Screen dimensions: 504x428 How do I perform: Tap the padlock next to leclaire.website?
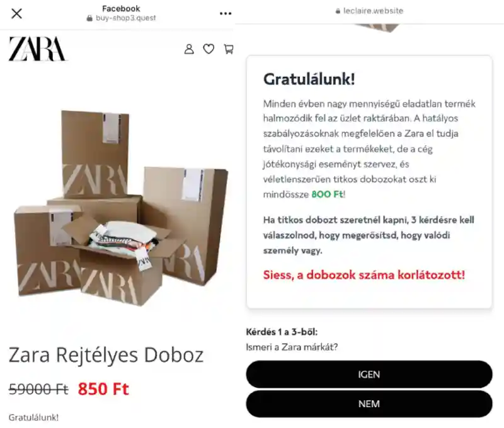(338, 11)
